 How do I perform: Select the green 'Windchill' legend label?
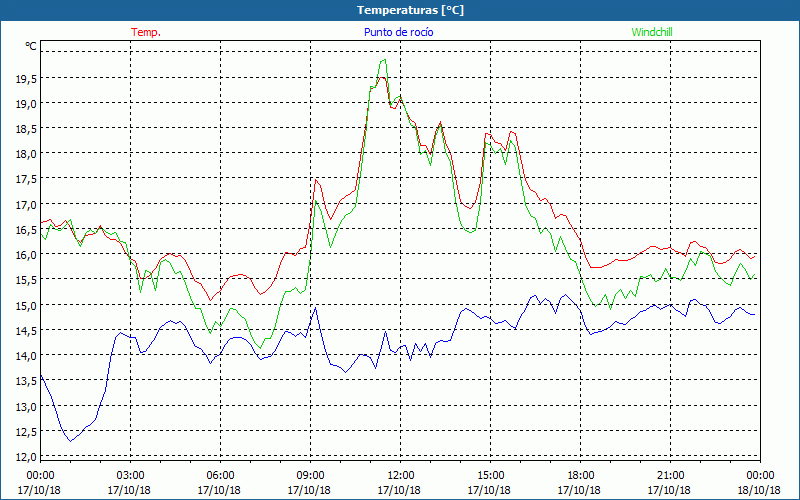(652, 32)
